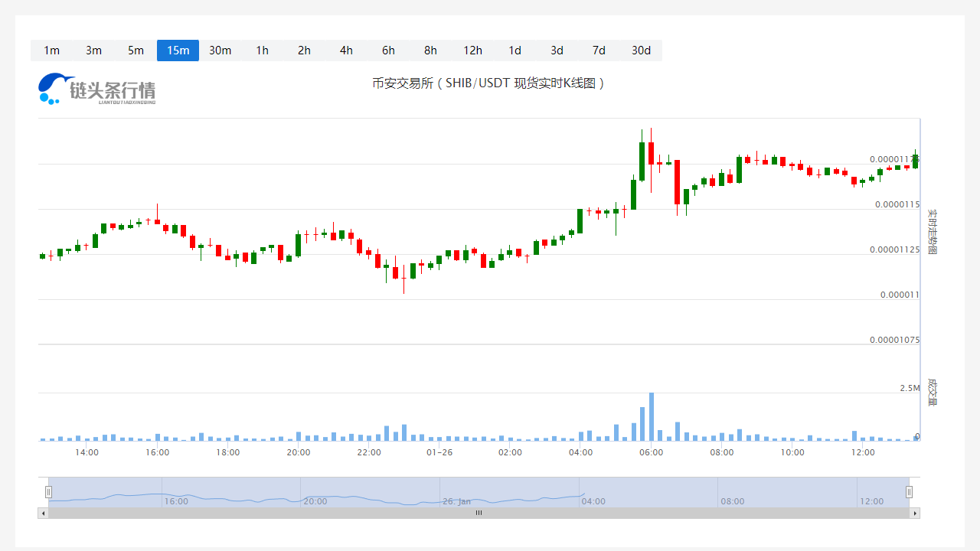Click the 链头条行情 logo
This screenshot has width=980, height=551.
point(97,89)
